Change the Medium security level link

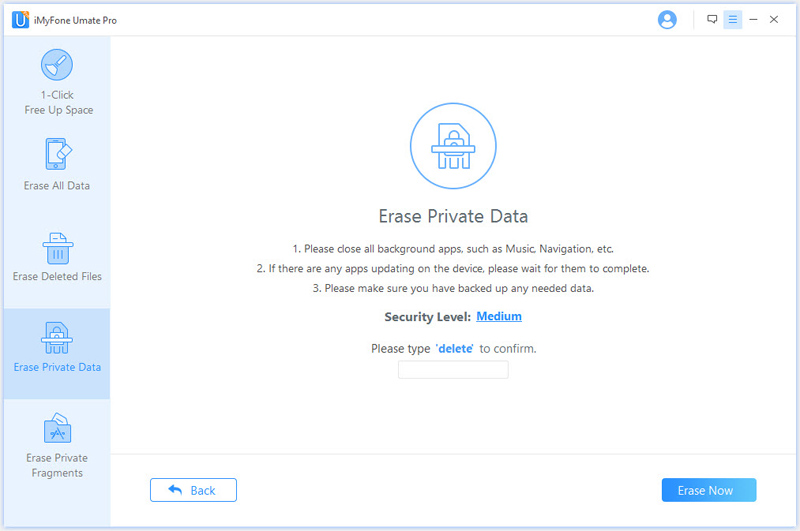pos(499,317)
